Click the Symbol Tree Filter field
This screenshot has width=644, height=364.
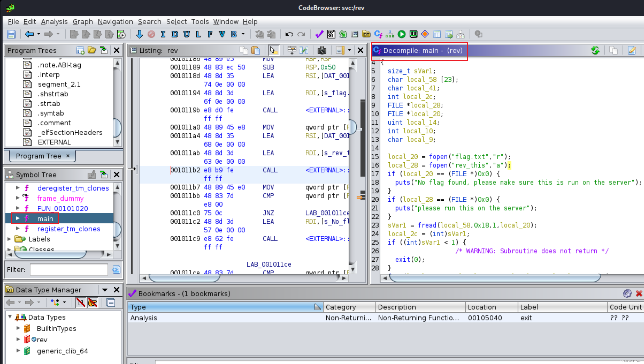click(x=69, y=270)
